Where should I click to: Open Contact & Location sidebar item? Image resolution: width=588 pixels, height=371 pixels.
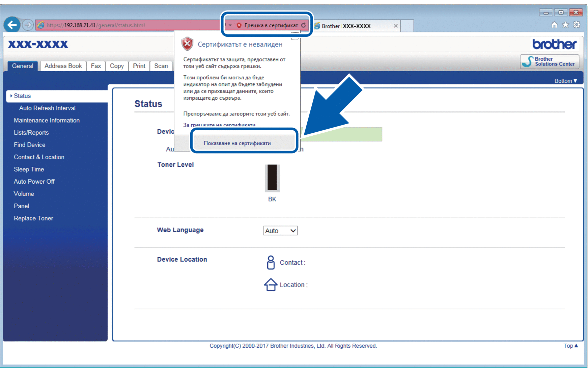coord(39,157)
